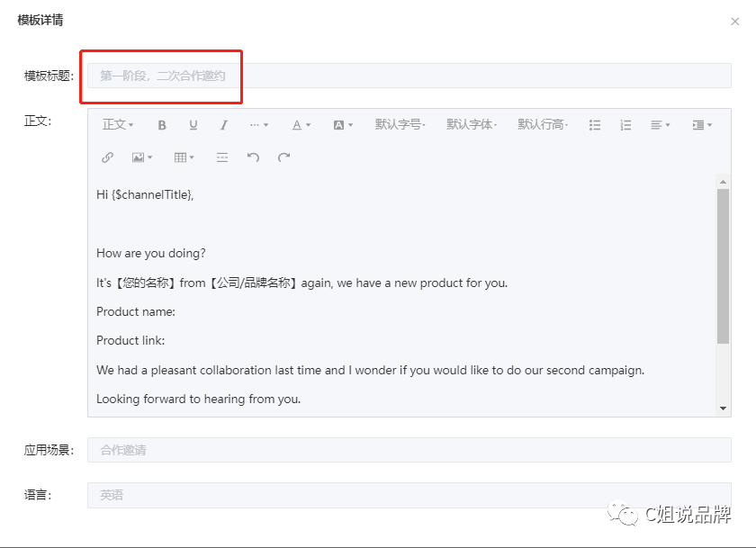Click the editor scrollbar up arrow
Screen dimensions: 756x548
click(x=723, y=182)
